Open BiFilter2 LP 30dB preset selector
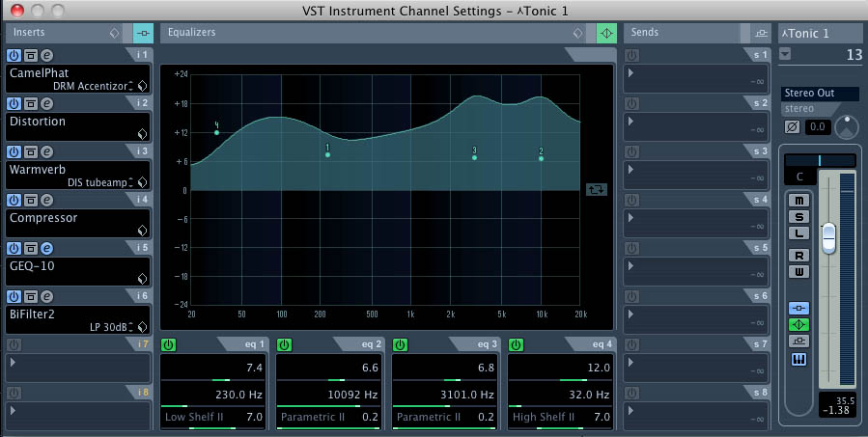The image size is (868, 437). pos(111,327)
